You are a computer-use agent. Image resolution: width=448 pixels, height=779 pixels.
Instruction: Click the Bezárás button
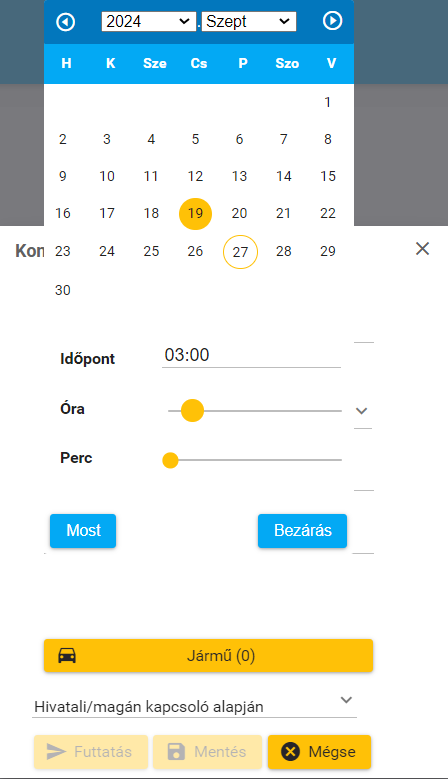pos(302,531)
